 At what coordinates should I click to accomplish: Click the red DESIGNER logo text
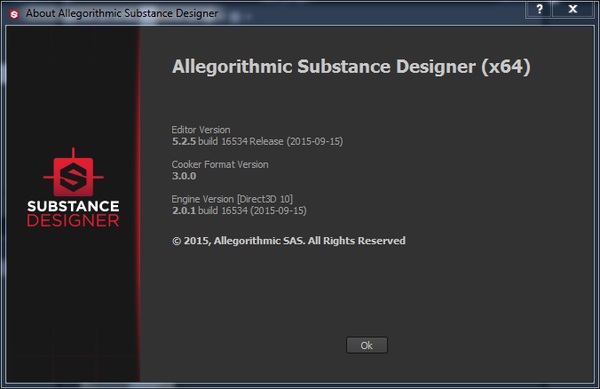73,221
